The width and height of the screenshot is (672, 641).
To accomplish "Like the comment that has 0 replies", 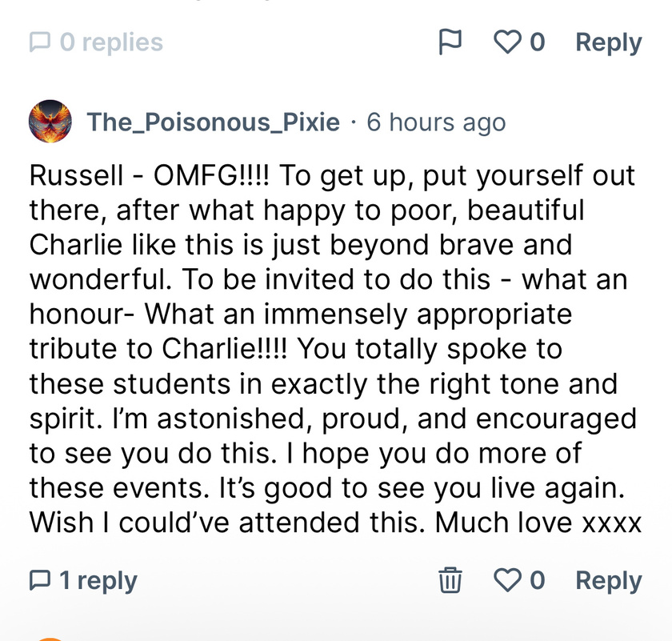I will (x=507, y=42).
